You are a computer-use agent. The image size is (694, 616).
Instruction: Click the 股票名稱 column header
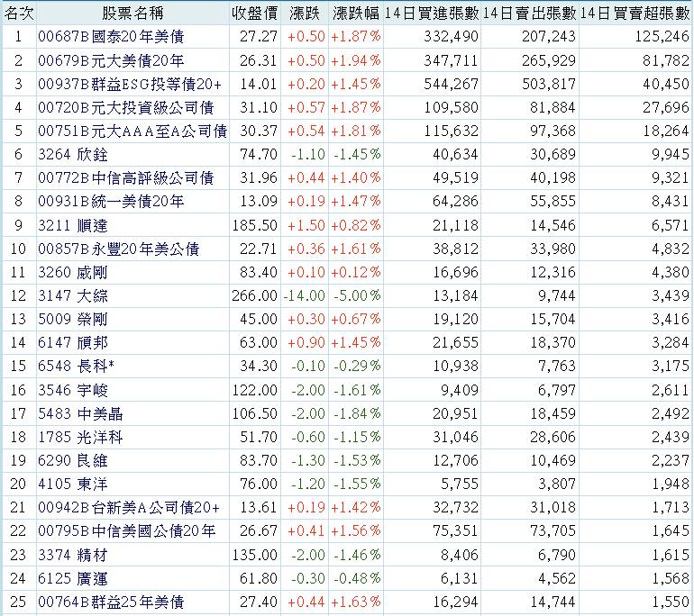(x=132, y=14)
